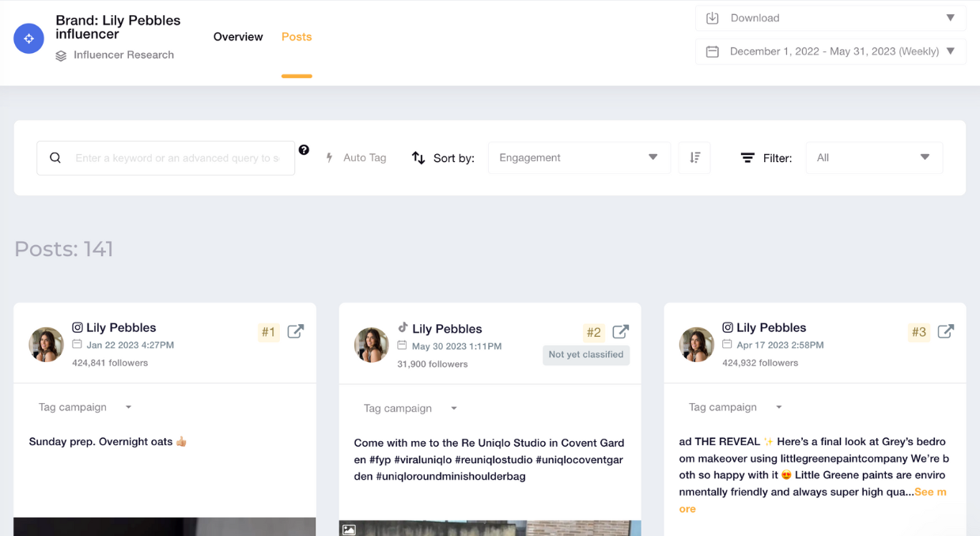This screenshot has height=536, width=980.
Task: Open the Filter All dropdown
Action: [874, 157]
